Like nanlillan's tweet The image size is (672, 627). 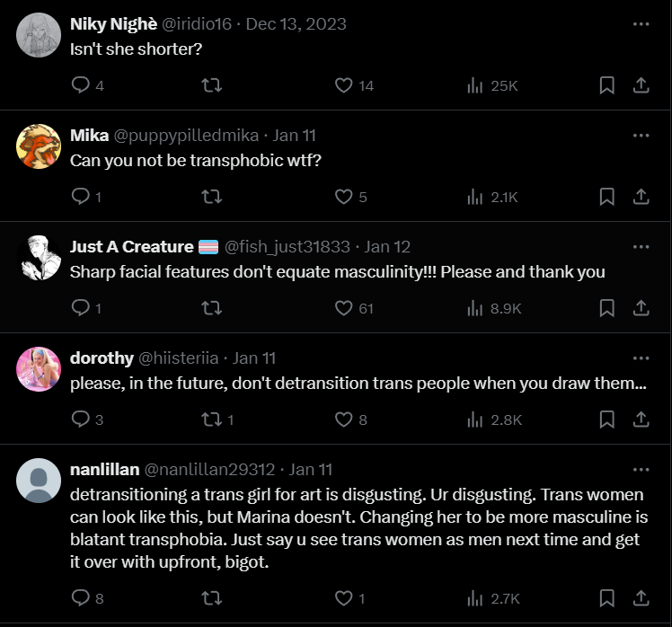point(343,597)
